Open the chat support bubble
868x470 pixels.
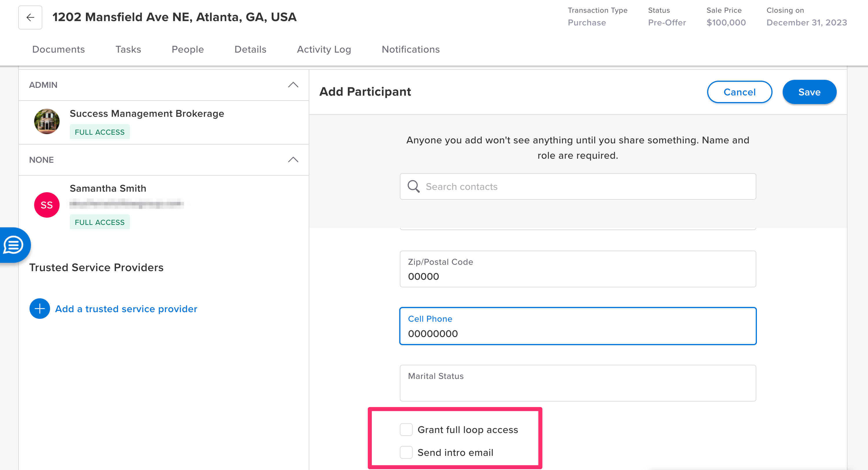(x=14, y=245)
